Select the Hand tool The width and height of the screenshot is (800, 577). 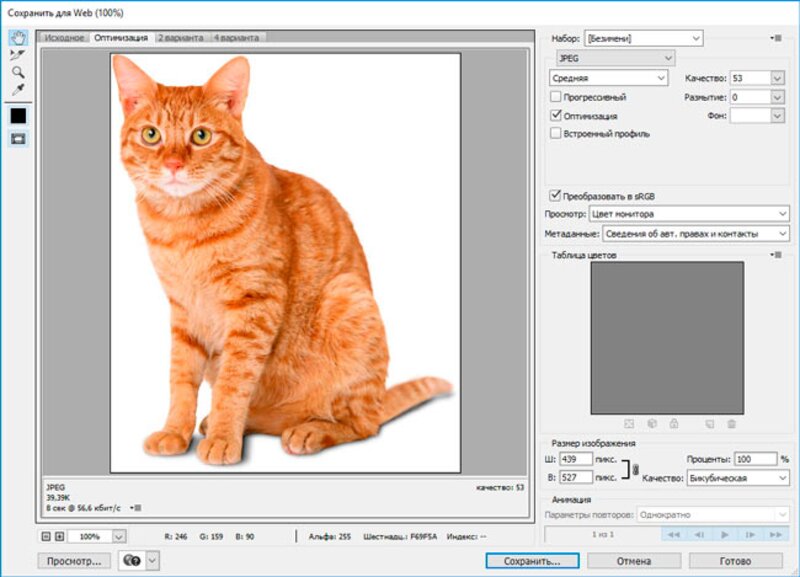(18, 36)
